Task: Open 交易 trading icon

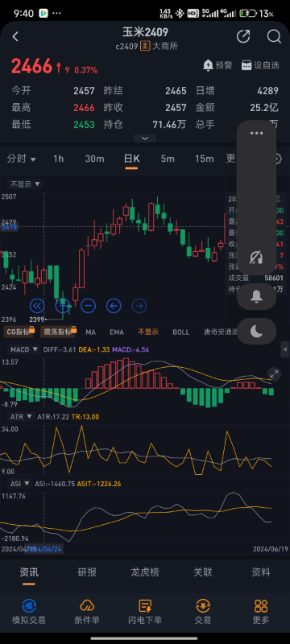Action: pos(203,612)
